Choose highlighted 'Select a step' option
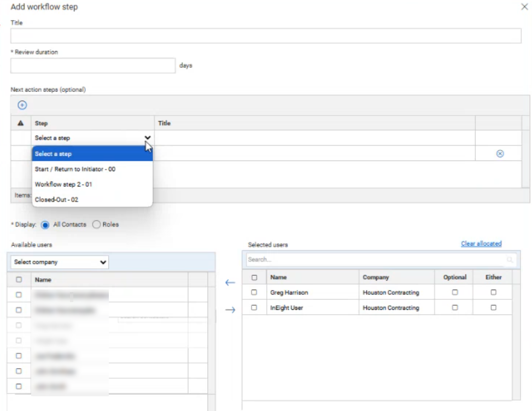Viewport: 532px width, 411px height. 92,154
